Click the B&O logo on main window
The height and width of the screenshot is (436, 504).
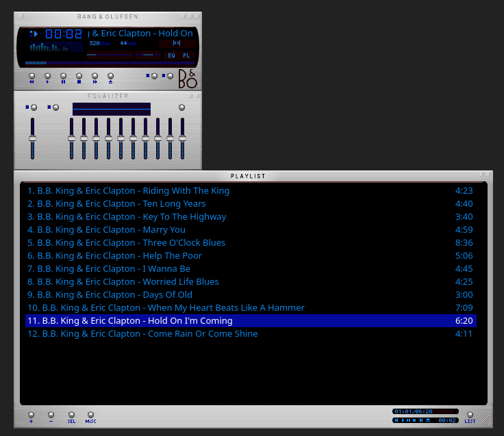tap(188, 79)
